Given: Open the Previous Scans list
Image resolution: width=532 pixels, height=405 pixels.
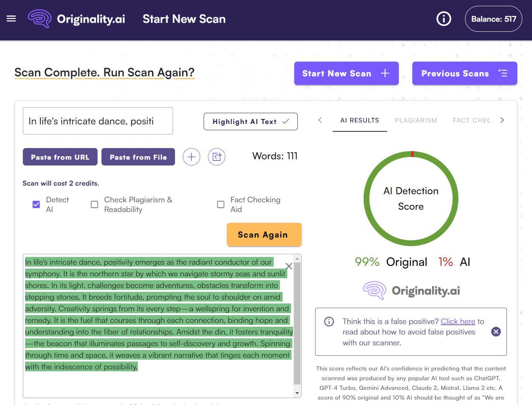Looking at the screenshot, I should pyautogui.click(x=465, y=73).
